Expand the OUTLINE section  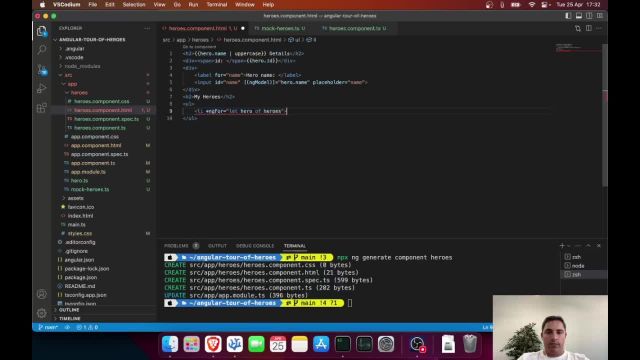[x=69, y=310]
